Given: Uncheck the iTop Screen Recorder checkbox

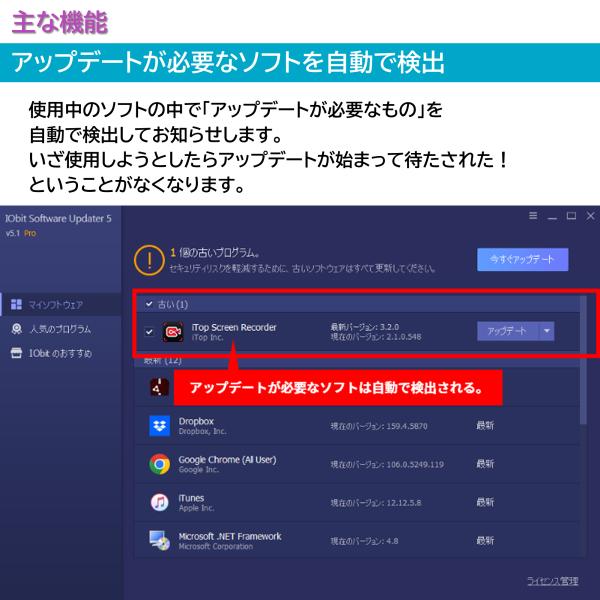Looking at the screenshot, I should click(149, 332).
